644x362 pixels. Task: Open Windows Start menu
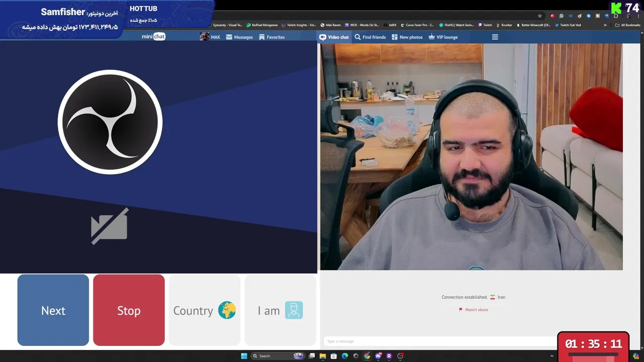coord(244,356)
